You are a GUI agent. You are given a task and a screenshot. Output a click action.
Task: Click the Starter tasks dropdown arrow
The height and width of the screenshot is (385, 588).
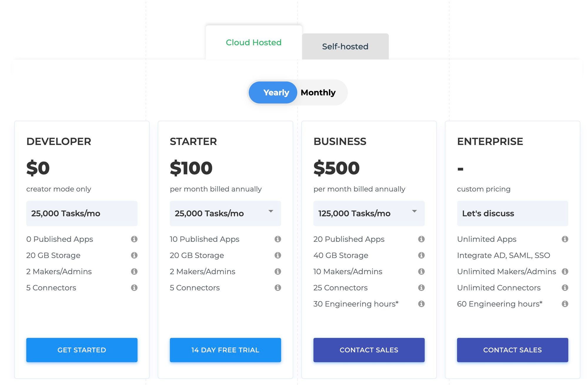(x=271, y=211)
